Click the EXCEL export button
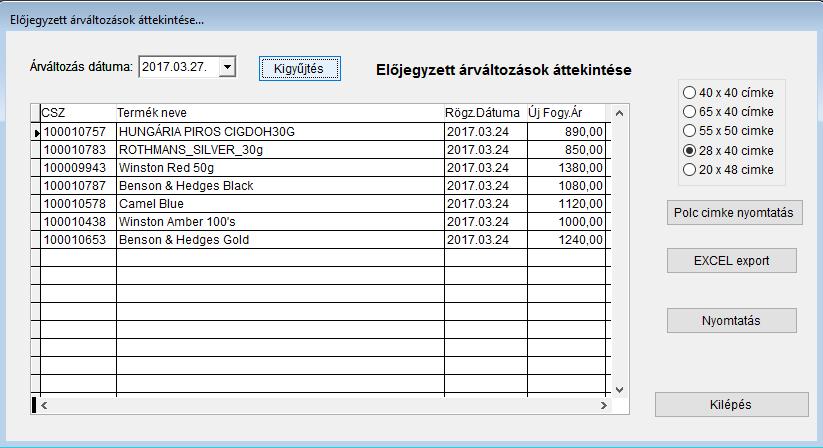This screenshot has width=823, height=448. [732, 261]
